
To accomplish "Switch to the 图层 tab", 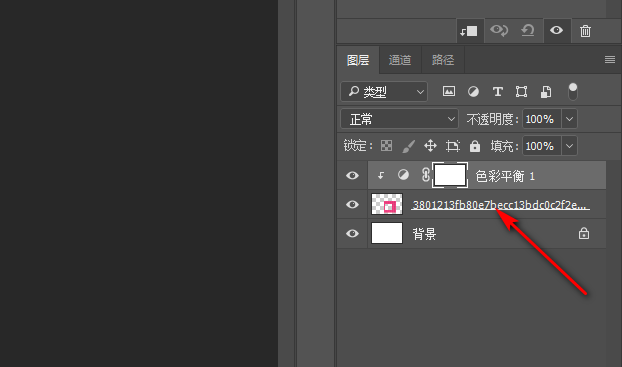I will coord(358,60).
